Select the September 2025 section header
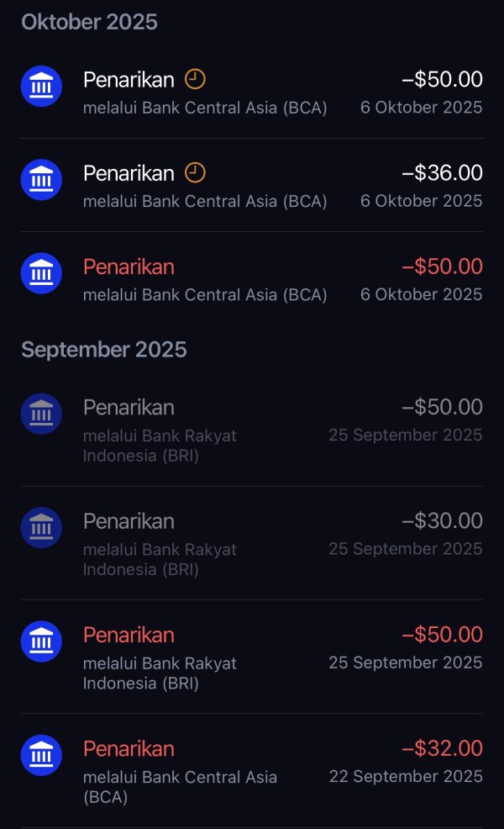Viewport: 504px width, 829px height. point(104,350)
